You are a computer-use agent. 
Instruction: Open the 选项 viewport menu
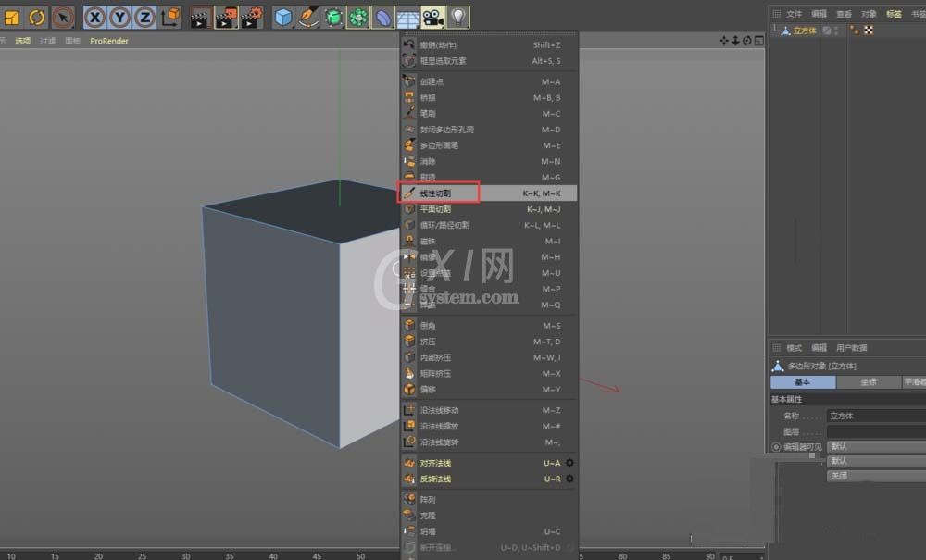click(22, 41)
